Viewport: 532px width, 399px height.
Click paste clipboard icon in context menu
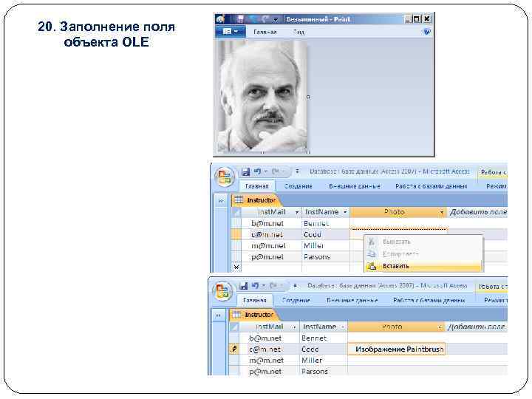pos(372,266)
